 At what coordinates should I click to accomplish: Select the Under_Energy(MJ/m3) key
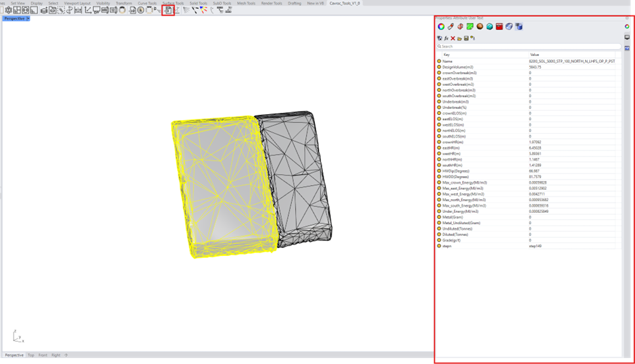coord(460,211)
